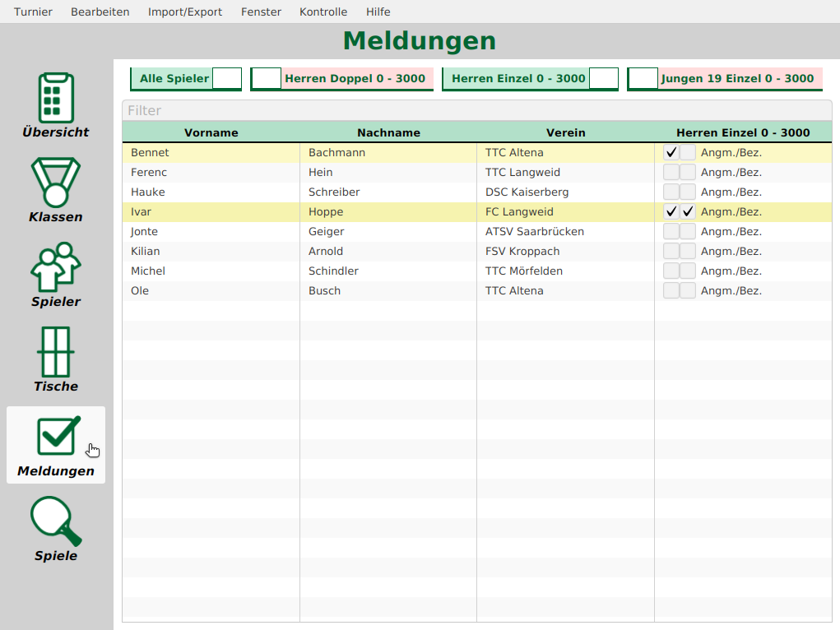The image size is (840, 630).
Task: Open the Turnier menu
Action: [33, 12]
